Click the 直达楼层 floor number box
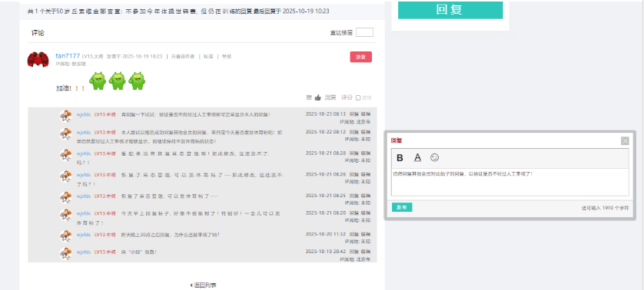Viewport: 644px width, 290px height. [364, 32]
